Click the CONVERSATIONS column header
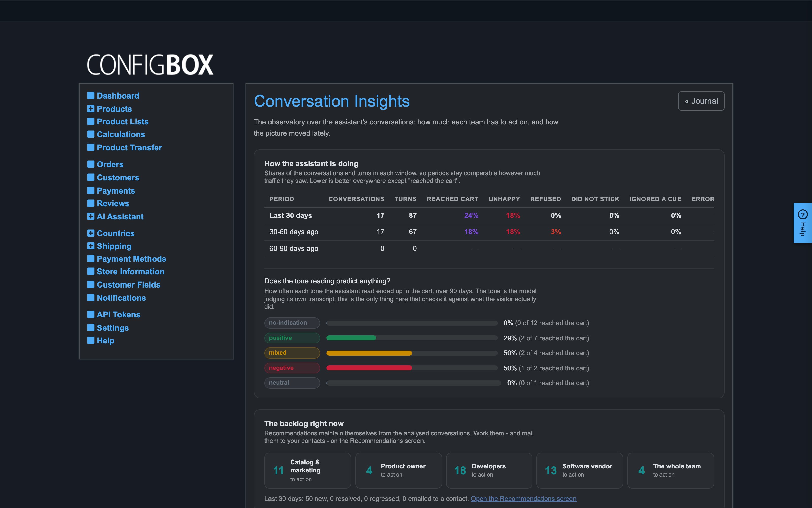The height and width of the screenshot is (508, 812). coord(356,199)
